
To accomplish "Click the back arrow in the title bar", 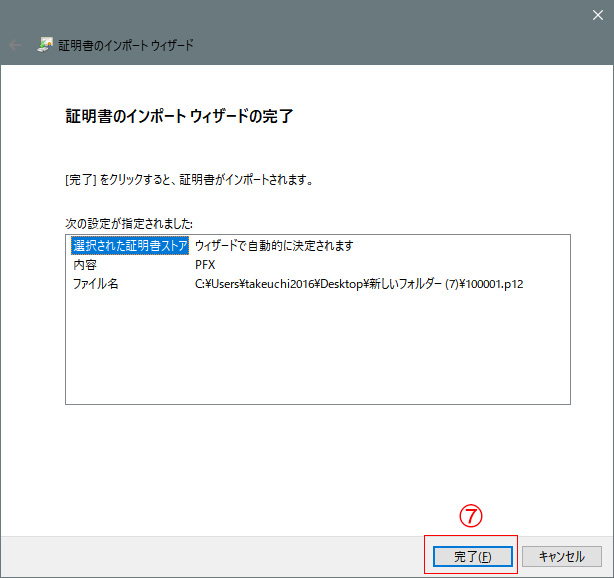I will pos(15,45).
